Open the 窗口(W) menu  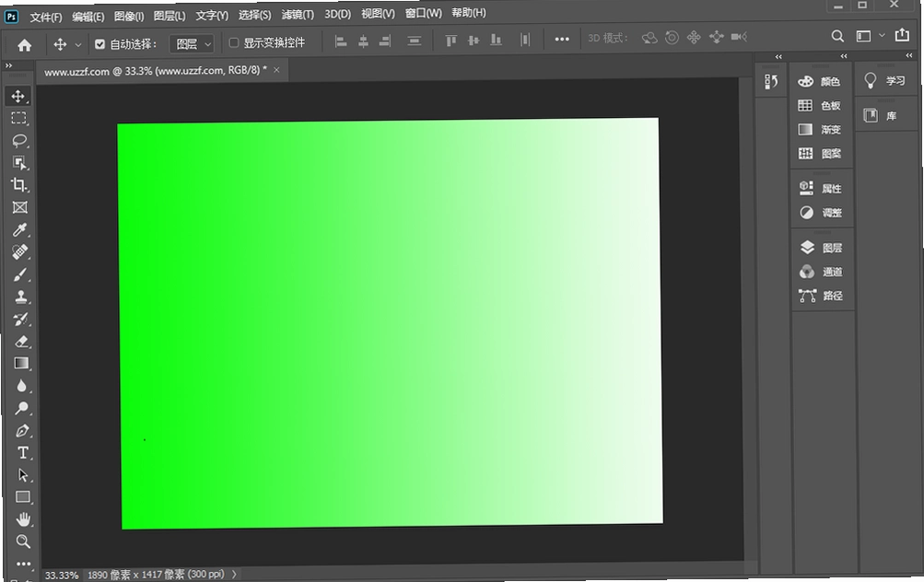tap(423, 13)
